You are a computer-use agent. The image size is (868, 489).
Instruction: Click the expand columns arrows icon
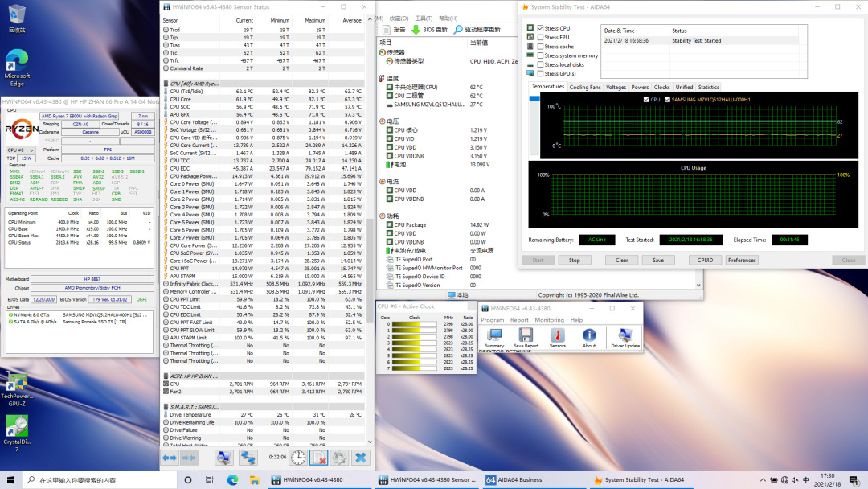click(x=170, y=457)
